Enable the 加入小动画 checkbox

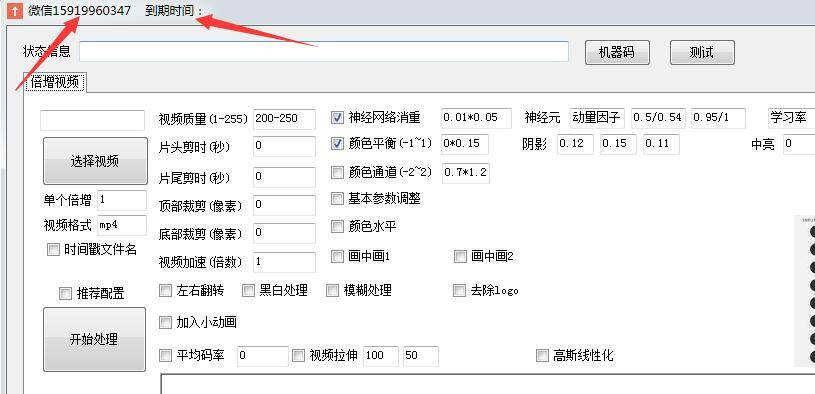[165, 323]
